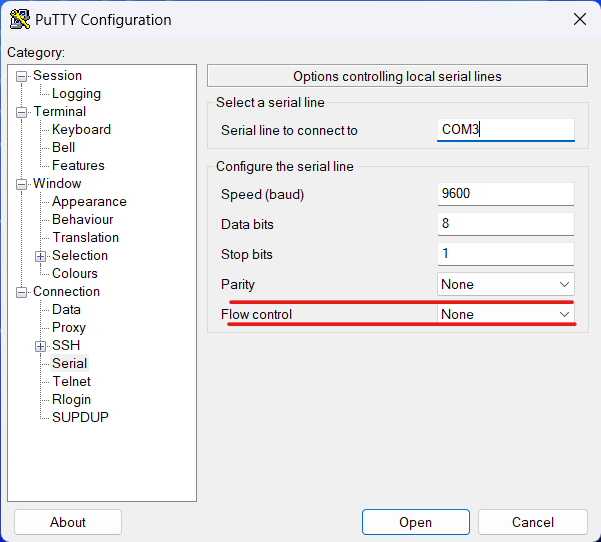Image resolution: width=601 pixels, height=542 pixels.
Task: Click the Open button
Action: coord(415,522)
